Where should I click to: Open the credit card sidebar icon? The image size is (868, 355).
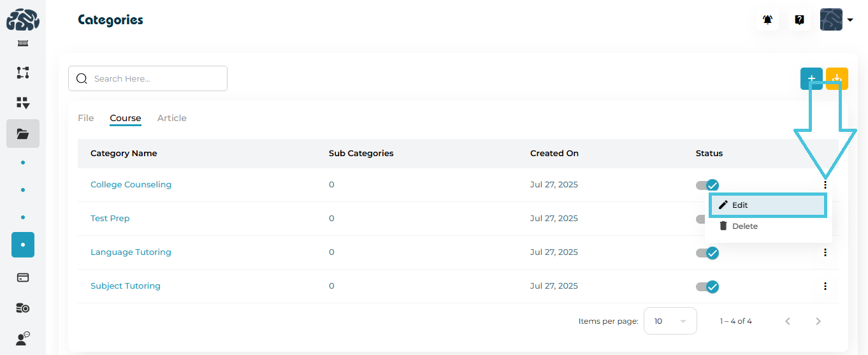(23, 278)
